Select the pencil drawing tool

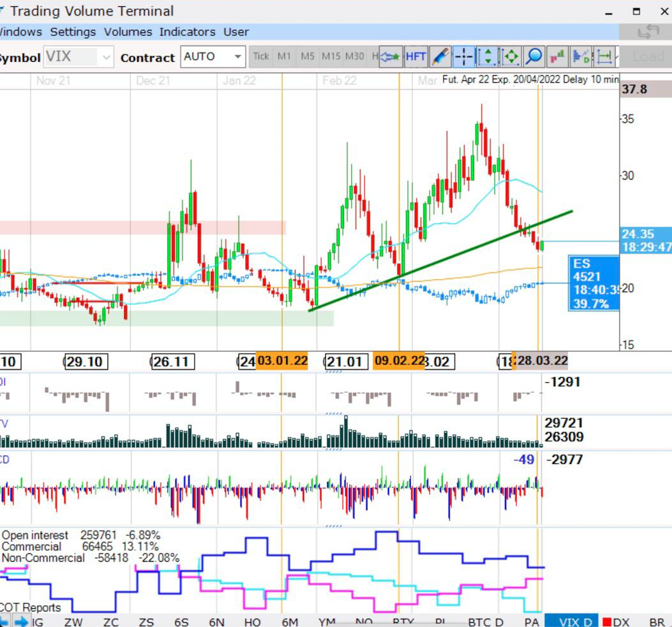coord(440,57)
